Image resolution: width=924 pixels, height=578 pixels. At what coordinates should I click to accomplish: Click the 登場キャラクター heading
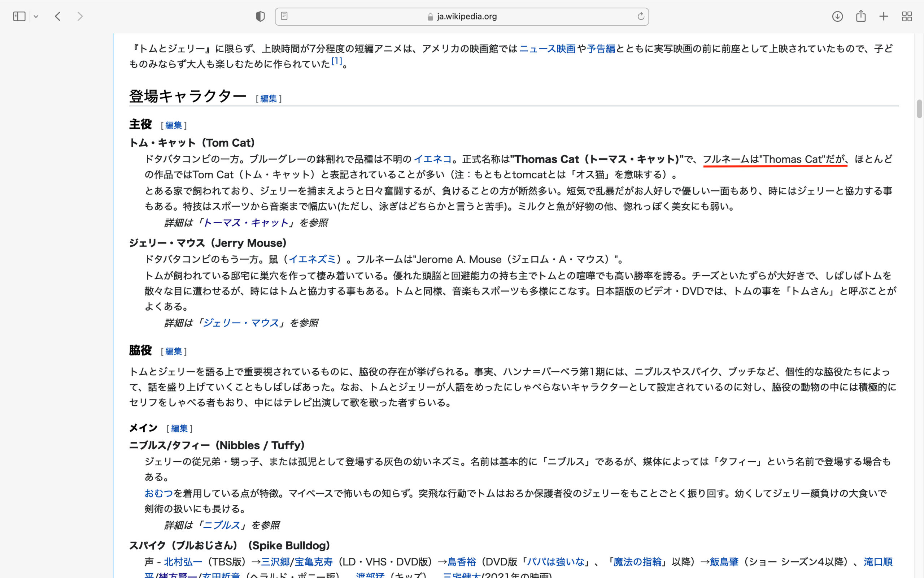tap(188, 96)
